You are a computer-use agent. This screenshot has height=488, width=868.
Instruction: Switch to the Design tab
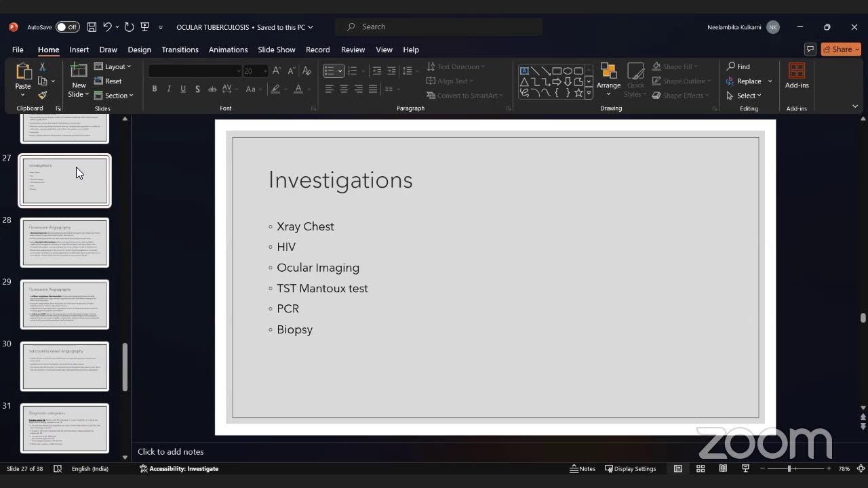pyautogui.click(x=139, y=49)
